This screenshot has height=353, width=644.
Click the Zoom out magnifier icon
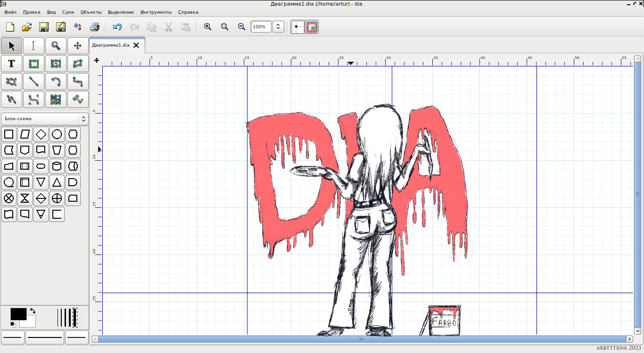[241, 27]
